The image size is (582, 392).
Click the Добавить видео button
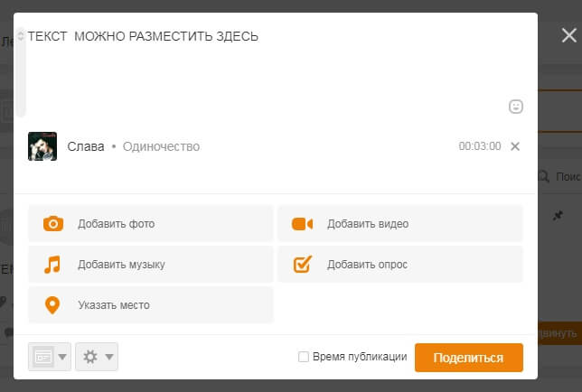400,224
